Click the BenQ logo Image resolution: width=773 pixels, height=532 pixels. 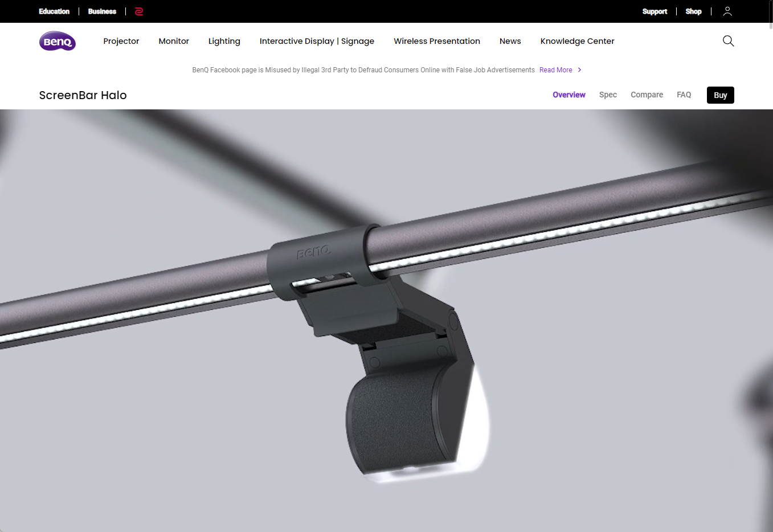[x=58, y=41]
